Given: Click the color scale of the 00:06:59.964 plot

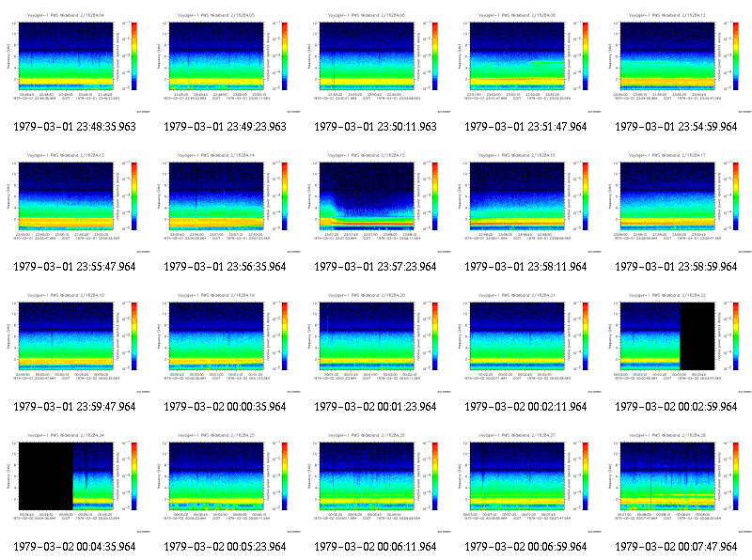Looking at the screenshot, I should pos(585,476).
